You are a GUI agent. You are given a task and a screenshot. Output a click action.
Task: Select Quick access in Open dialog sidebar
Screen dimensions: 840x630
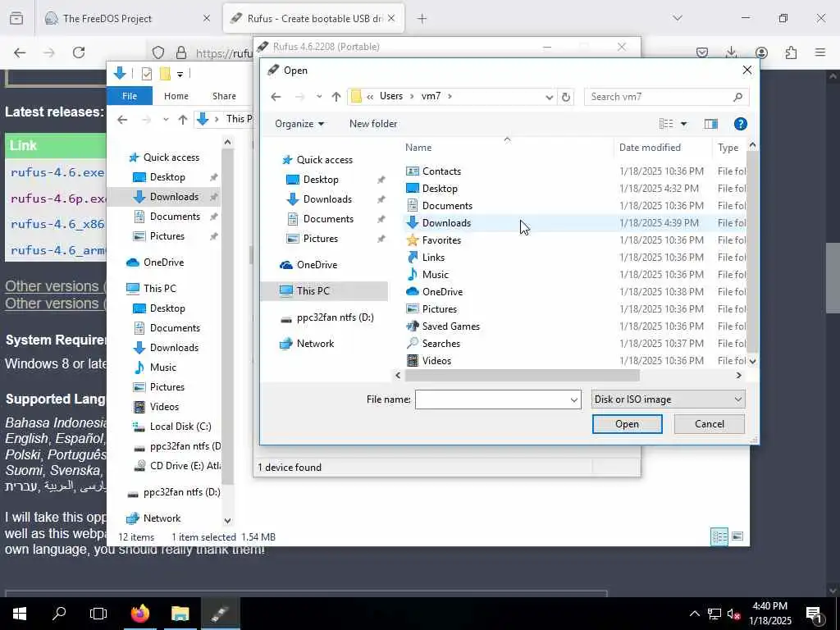(317, 160)
